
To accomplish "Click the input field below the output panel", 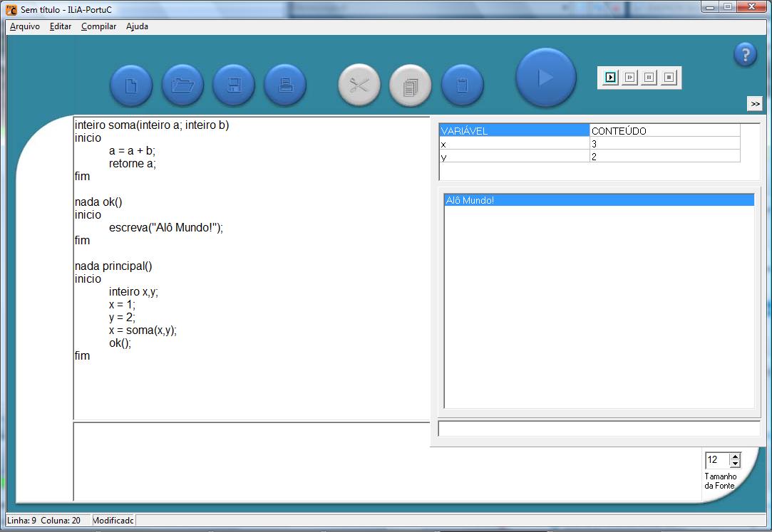I will 598,428.
